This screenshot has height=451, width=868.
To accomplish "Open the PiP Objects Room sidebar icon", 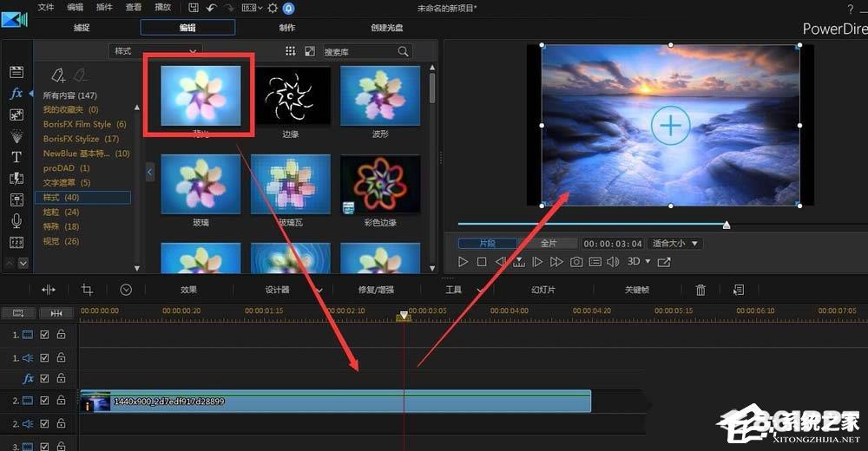I will [16, 114].
